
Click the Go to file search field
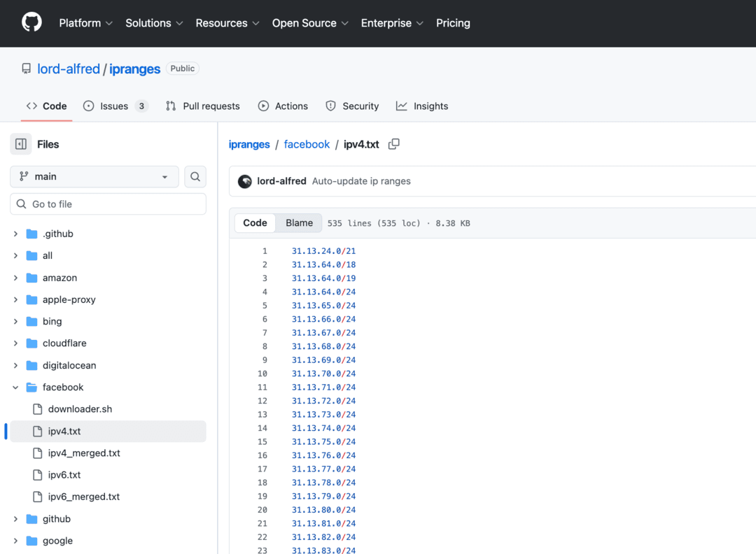click(107, 203)
